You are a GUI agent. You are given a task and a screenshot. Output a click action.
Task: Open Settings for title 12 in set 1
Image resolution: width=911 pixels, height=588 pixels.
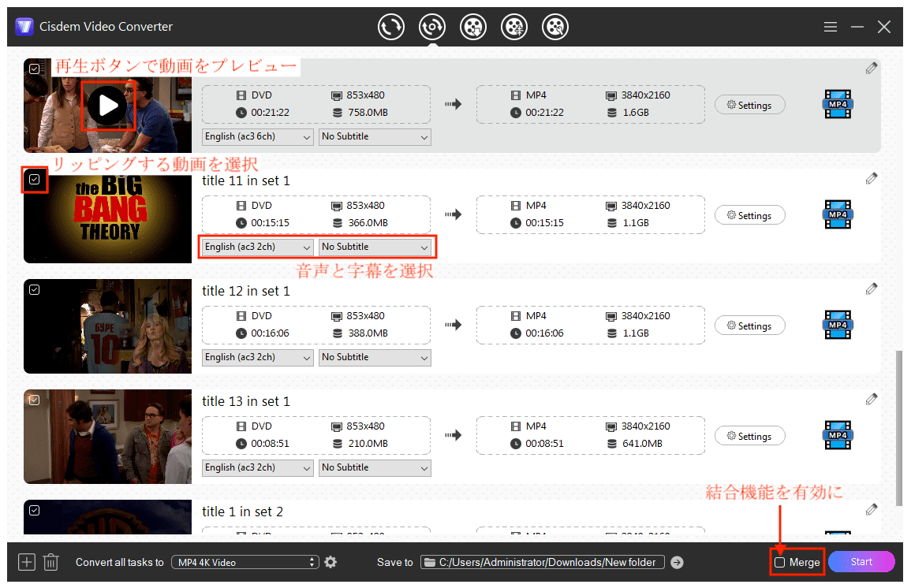(x=749, y=326)
